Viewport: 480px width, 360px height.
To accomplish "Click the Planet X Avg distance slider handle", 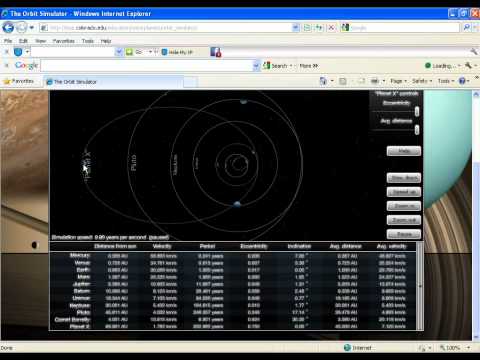I will pyautogui.click(x=417, y=129).
